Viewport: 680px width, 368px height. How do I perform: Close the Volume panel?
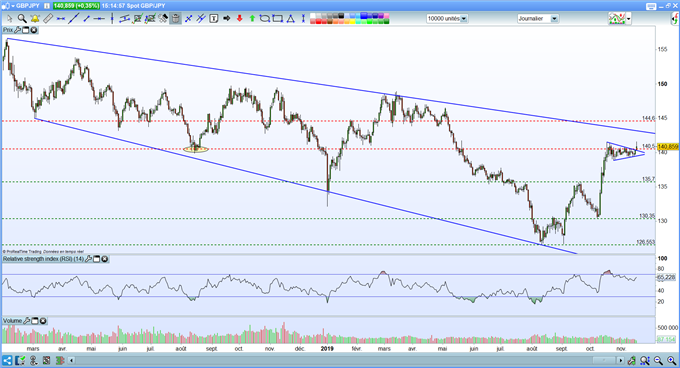coord(43,321)
